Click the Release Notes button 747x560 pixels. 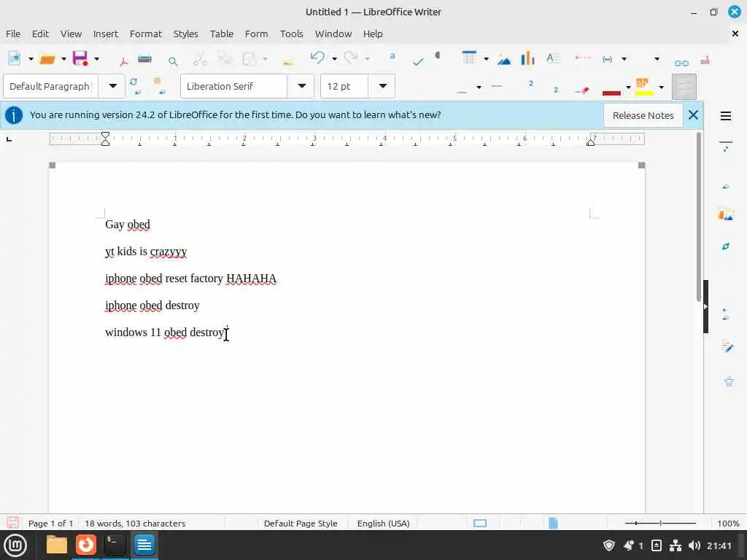pyautogui.click(x=643, y=115)
